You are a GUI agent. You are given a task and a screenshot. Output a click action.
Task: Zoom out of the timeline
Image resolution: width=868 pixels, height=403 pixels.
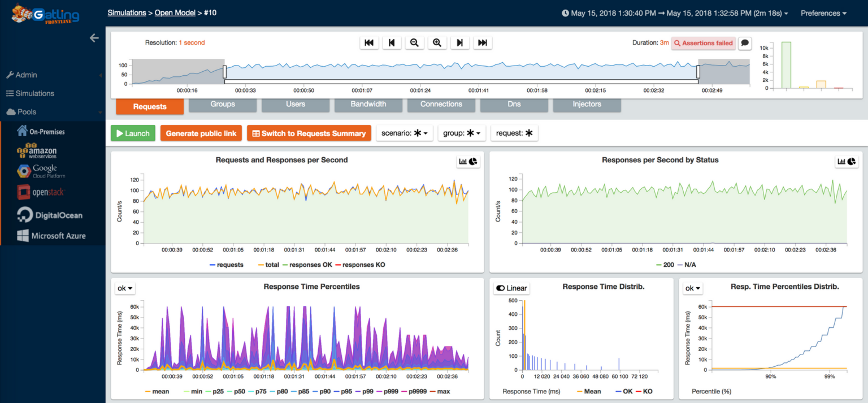pos(414,42)
